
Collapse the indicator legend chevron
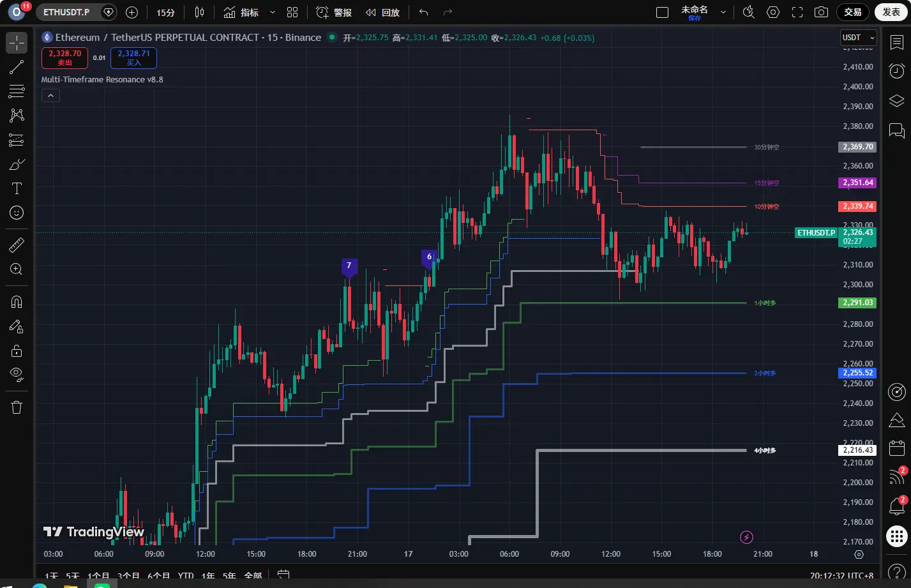point(50,95)
